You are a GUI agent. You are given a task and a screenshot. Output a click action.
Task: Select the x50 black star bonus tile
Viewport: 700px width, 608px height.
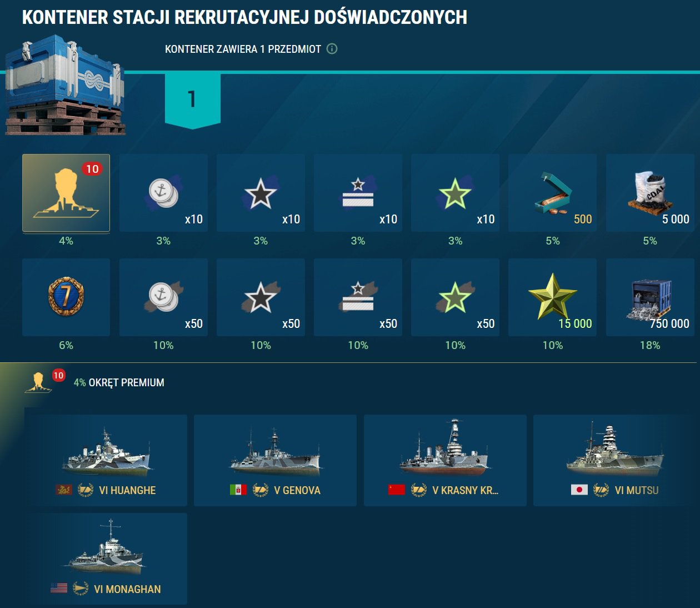click(x=261, y=297)
